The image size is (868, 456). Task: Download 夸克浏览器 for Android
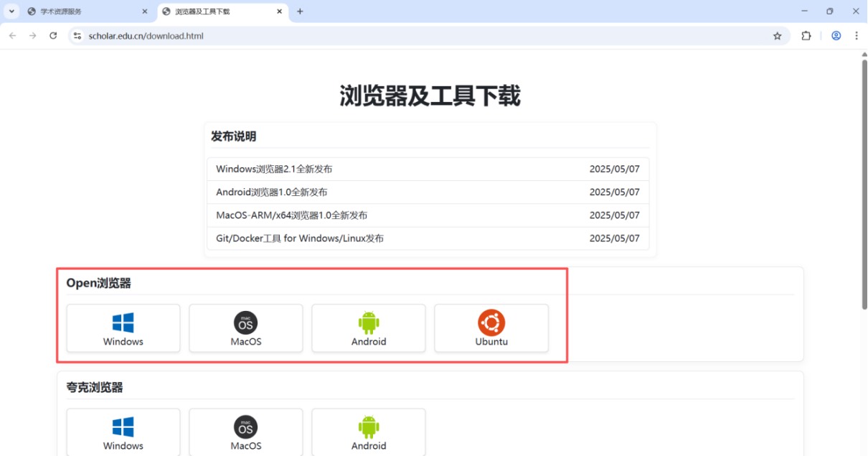[x=369, y=432]
